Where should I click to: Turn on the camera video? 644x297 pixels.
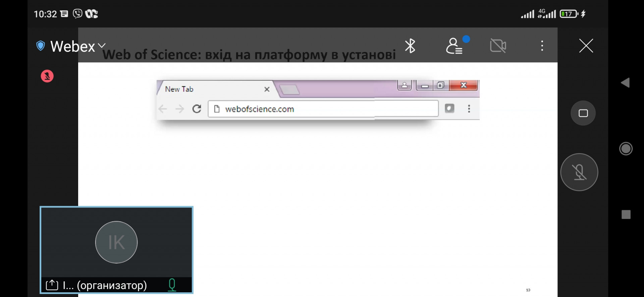point(498,46)
